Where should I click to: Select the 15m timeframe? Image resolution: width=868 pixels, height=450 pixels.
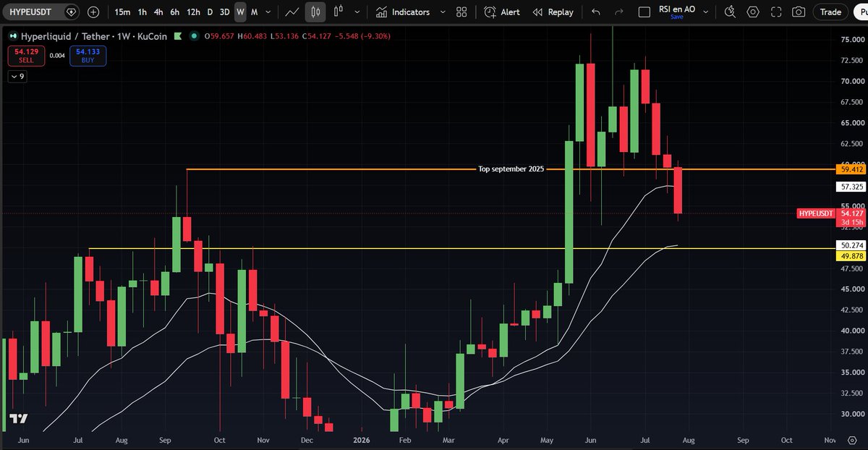(122, 12)
